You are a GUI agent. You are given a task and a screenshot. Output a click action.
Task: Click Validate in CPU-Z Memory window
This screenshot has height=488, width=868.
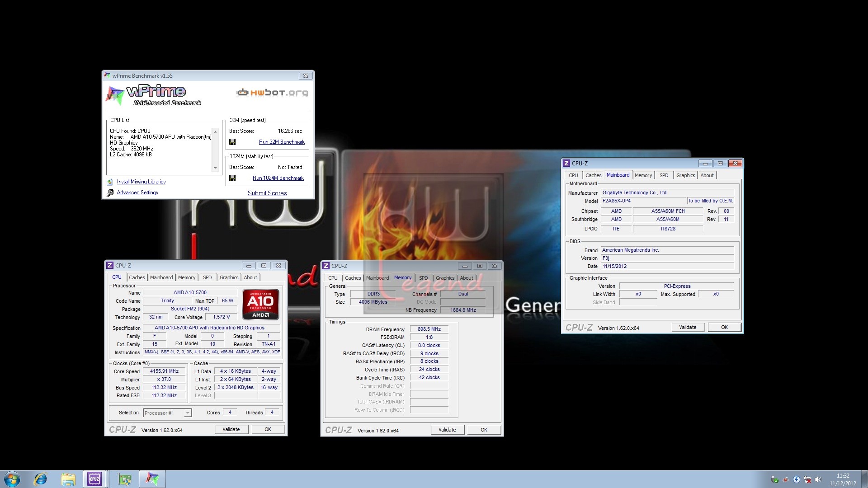click(447, 430)
